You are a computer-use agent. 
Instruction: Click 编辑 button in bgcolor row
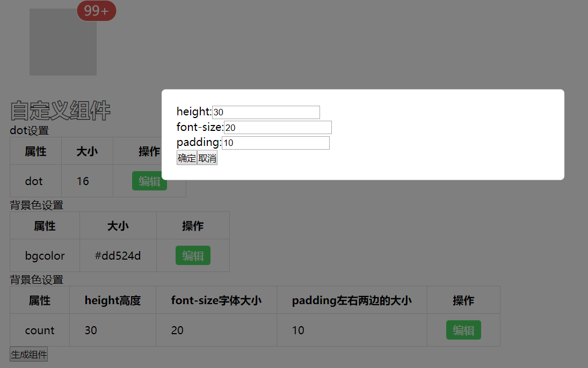pyautogui.click(x=193, y=255)
